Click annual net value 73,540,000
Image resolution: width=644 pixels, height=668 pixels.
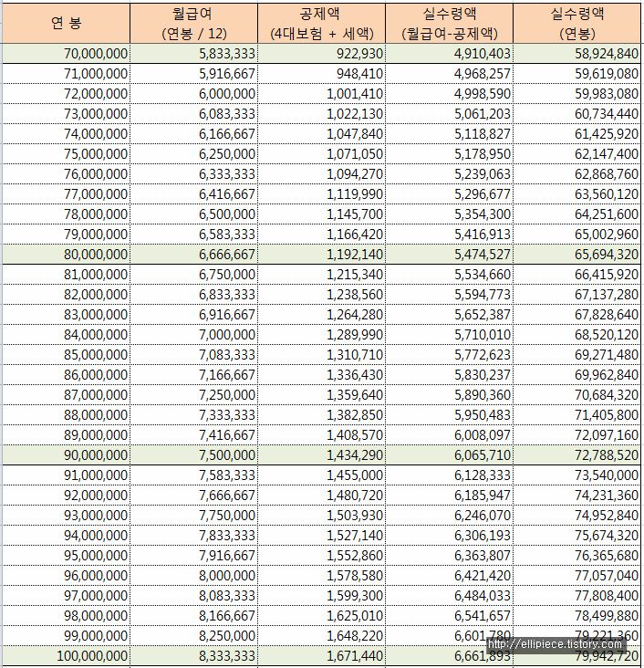pyautogui.click(x=577, y=475)
